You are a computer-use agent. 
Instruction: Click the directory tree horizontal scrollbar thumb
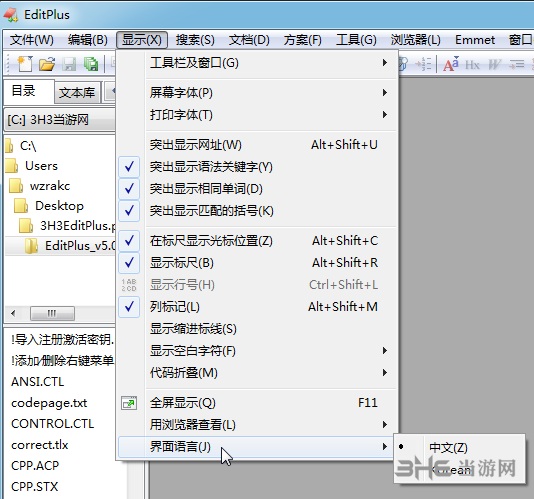(52, 313)
